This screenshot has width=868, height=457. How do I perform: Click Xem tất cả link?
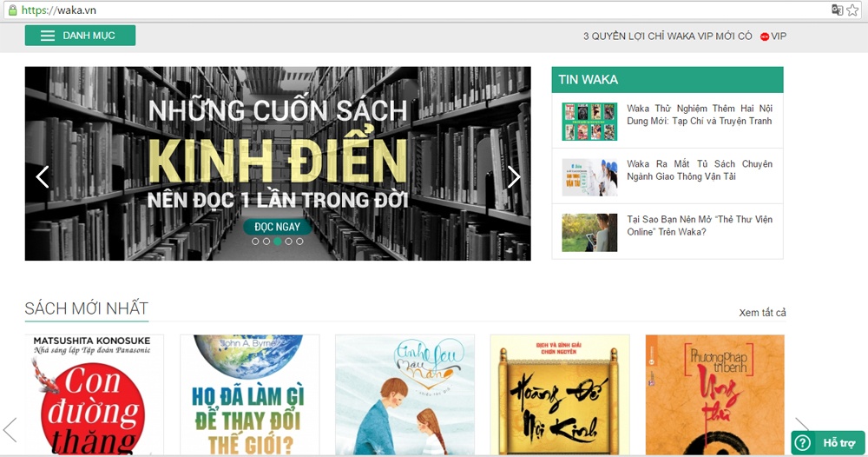(x=762, y=313)
